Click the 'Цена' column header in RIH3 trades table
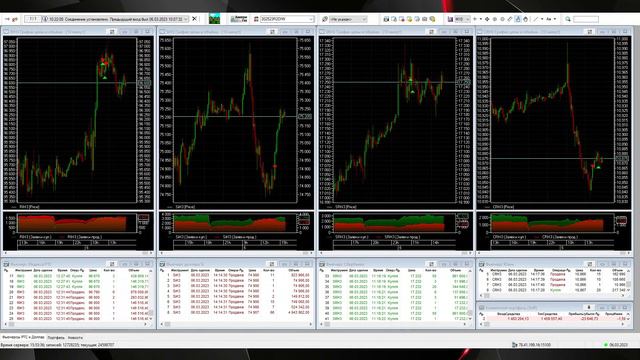The image size is (640, 360). click(x=93, y=270)
